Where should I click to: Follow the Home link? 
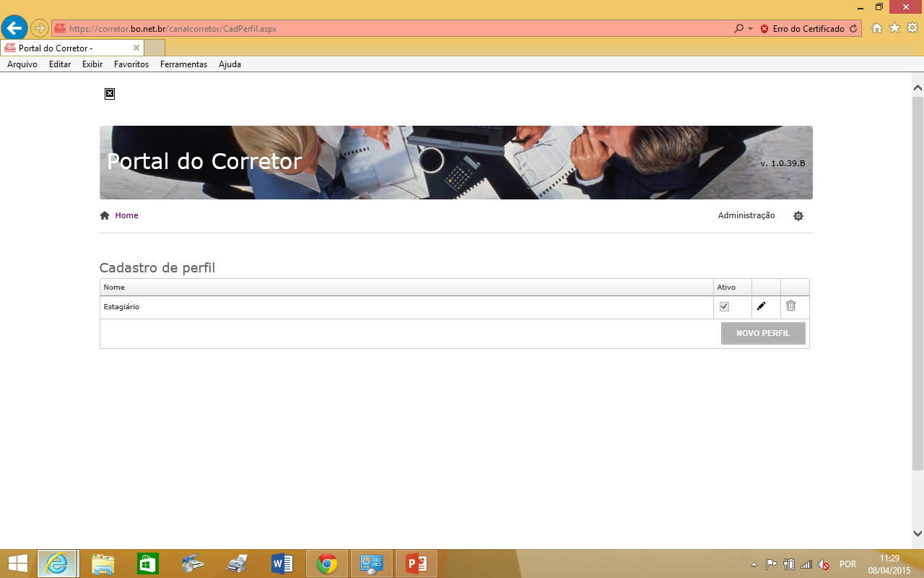(x=126, y=215)
